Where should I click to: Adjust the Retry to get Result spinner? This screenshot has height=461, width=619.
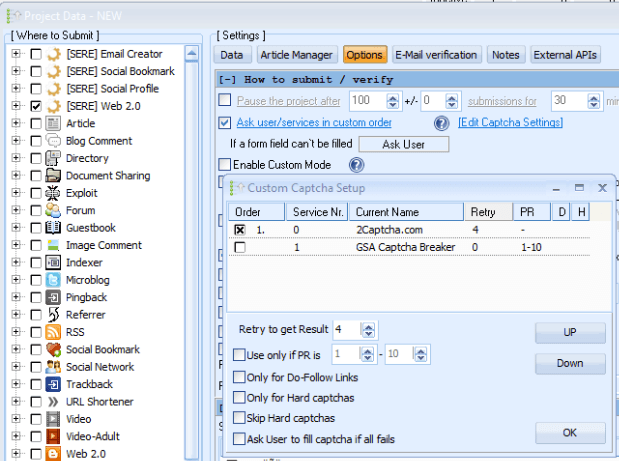pos(368,330)
